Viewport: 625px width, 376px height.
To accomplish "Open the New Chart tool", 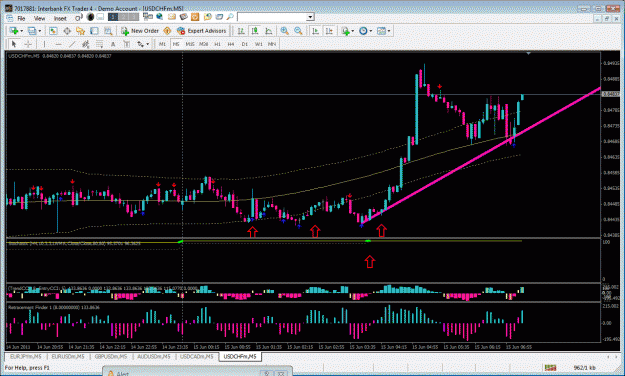I will pos(14,31).
